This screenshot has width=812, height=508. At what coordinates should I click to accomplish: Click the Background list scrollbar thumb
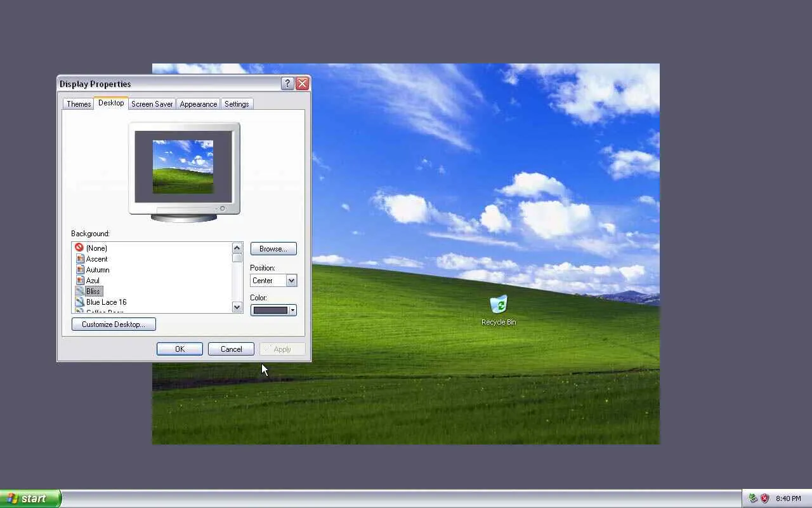click(x=237, y=258)
